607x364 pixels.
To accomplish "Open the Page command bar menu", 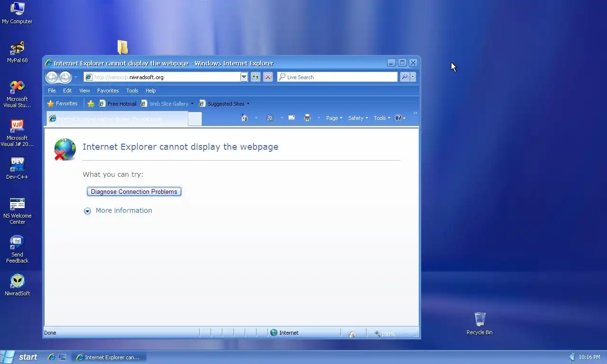I will (334, 118).
